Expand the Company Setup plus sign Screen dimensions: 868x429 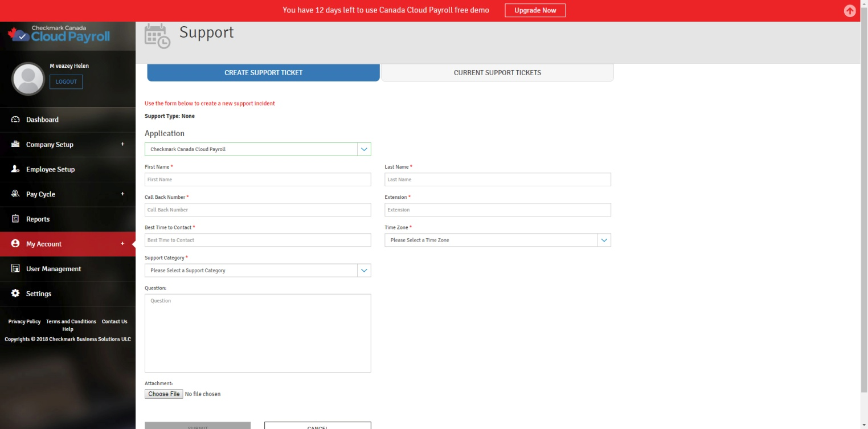coord(122,144)
